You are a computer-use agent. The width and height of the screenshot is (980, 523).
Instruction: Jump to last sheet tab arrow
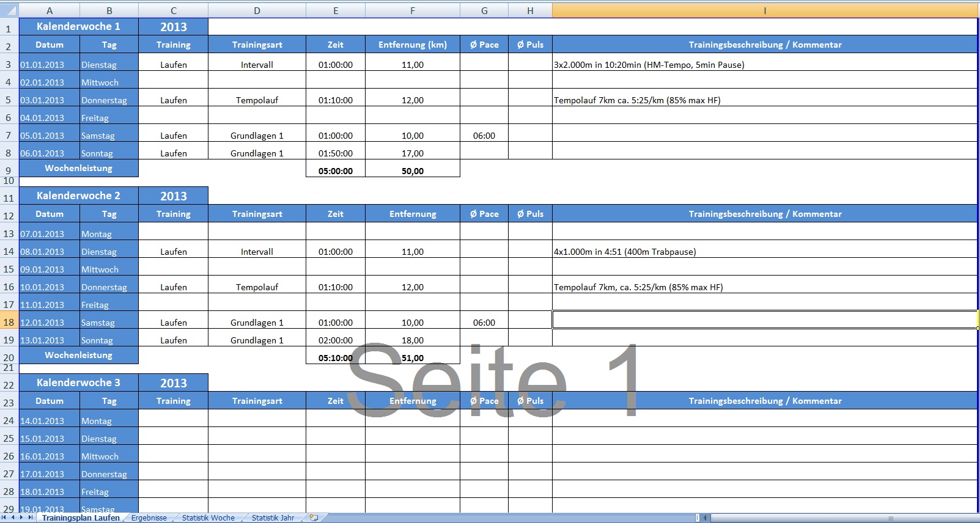tap(31, 518)
